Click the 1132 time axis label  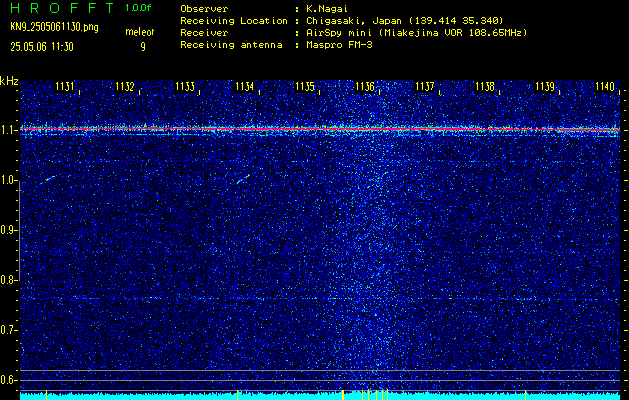125,86
